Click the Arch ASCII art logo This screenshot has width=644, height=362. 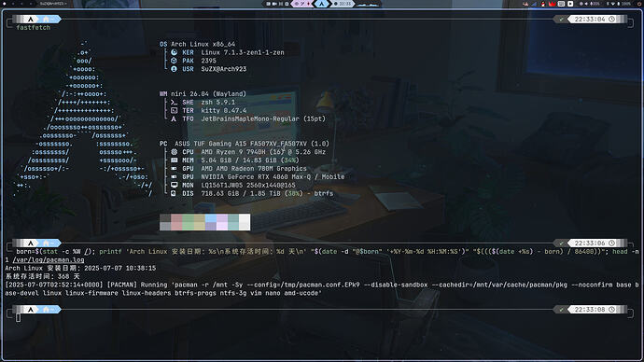pyautogui.click(x=82, y=118)
